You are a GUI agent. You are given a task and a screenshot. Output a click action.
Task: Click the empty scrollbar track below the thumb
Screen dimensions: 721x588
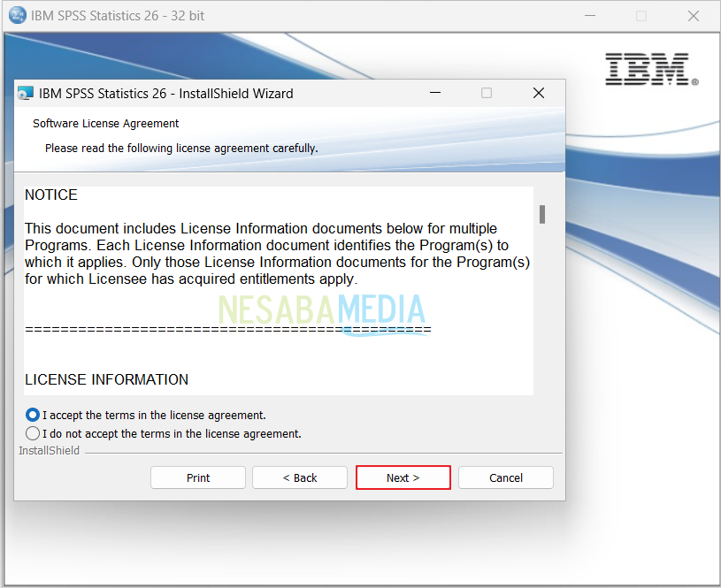pos(542,318)
